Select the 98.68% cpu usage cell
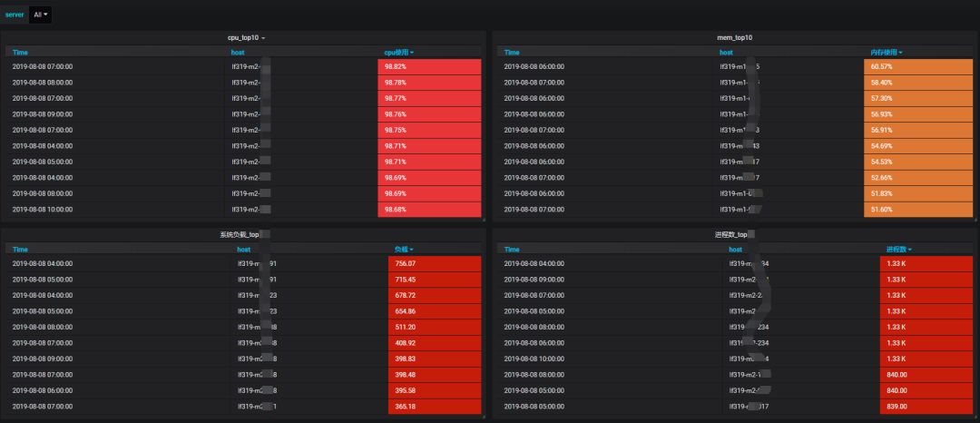Screen dimensions: 980x423 (429, 210)
